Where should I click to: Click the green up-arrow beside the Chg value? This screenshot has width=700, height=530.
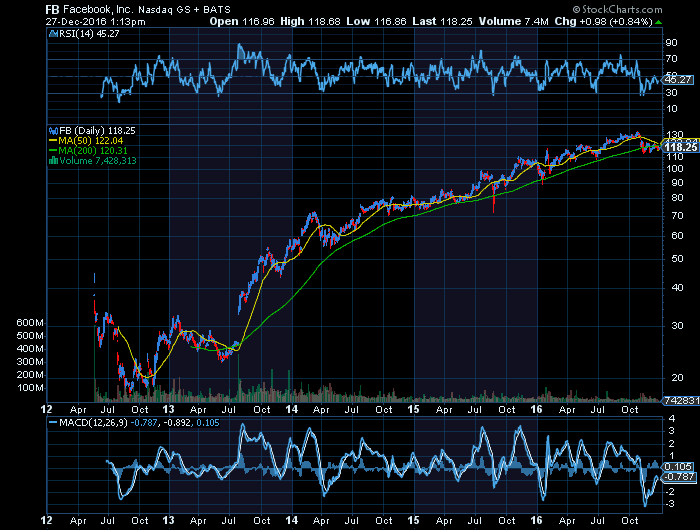pyautogui.click(x=659, y=22)
